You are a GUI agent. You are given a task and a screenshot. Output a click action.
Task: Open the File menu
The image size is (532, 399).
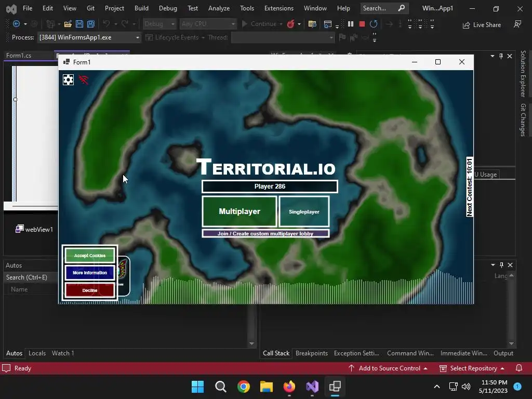tap(28, 8)
